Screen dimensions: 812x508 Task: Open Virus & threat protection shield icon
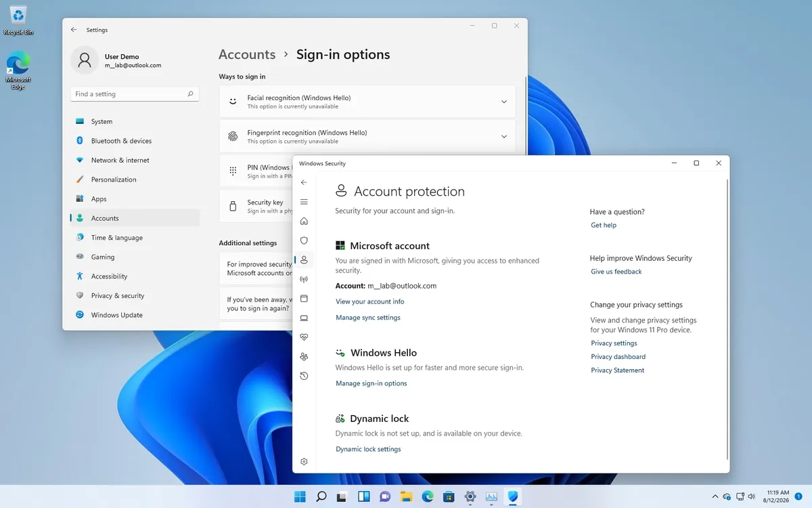(x=304, y=240)
